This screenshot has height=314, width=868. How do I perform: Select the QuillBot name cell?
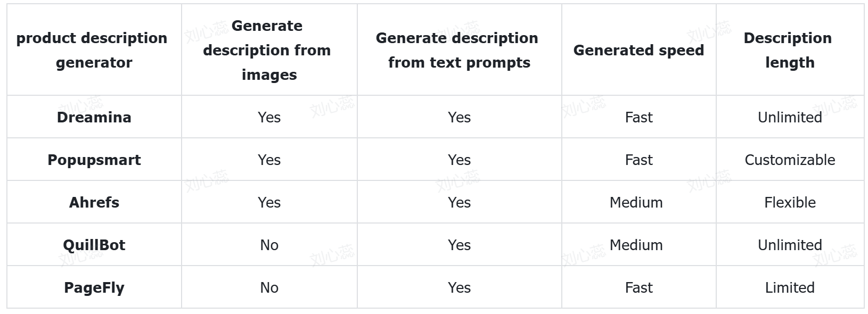point(94,245)
